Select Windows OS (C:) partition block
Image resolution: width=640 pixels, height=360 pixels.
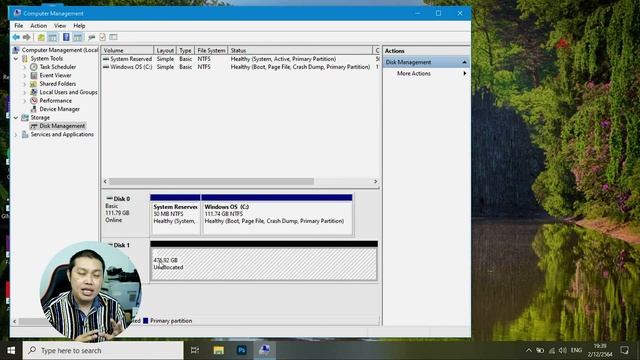click(x=277, y=215)
